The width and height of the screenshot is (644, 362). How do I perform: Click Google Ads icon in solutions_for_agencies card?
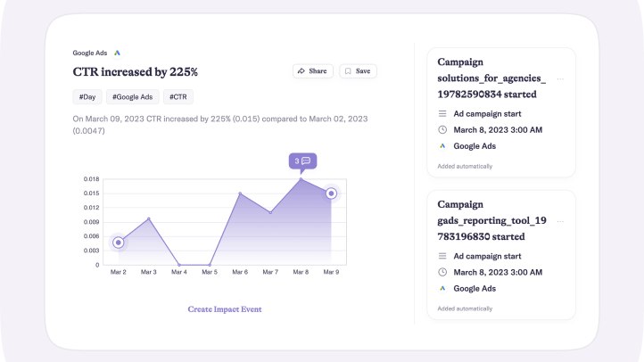[x=442, y=146]
